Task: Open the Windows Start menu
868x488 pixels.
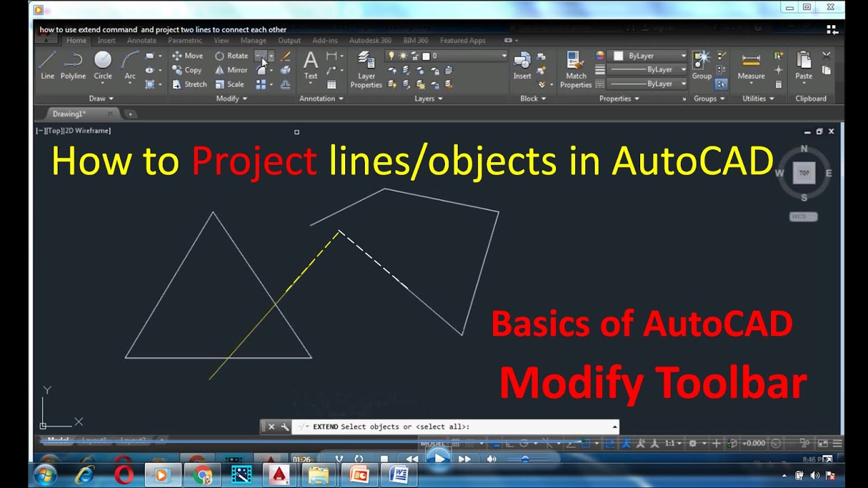Action: pyautogui.click(x=45, y=475)
